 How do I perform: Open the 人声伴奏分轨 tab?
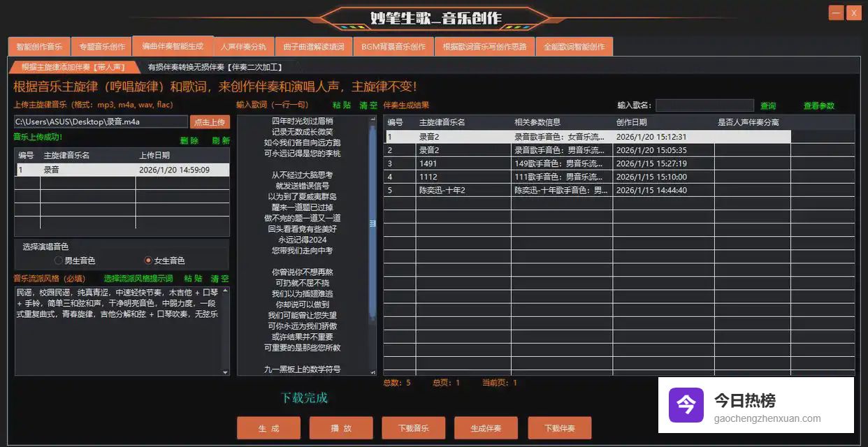click(x=243, y=47)
